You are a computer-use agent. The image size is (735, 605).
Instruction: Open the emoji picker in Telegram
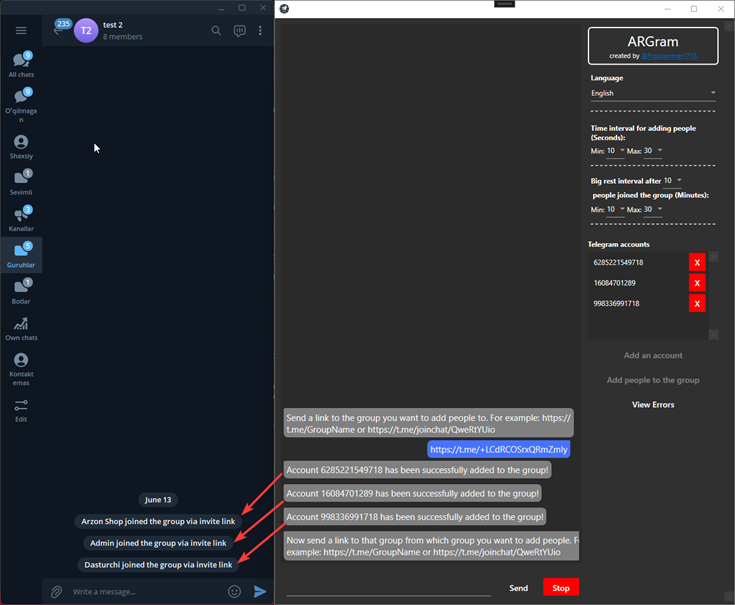tap(234, 592)
